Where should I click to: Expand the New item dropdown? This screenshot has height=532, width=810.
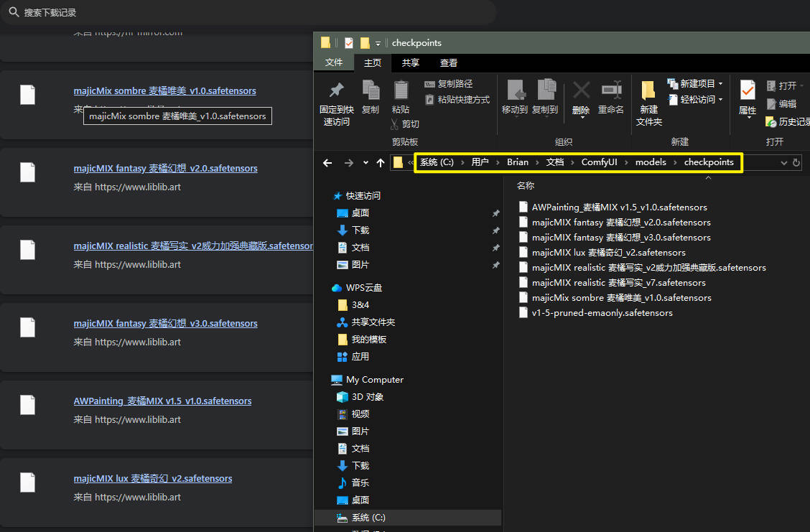pos(720,84)
